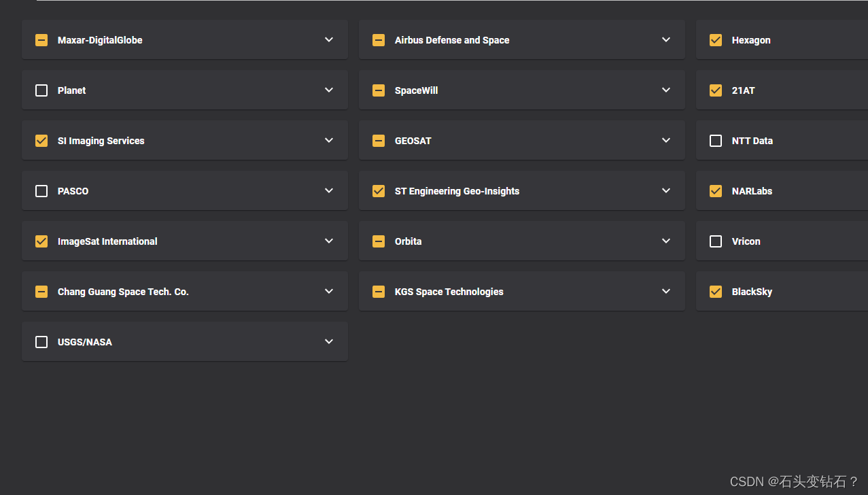868x495 pixels.
Task: Expand the Orbita chevron
Action: point(666,241)
